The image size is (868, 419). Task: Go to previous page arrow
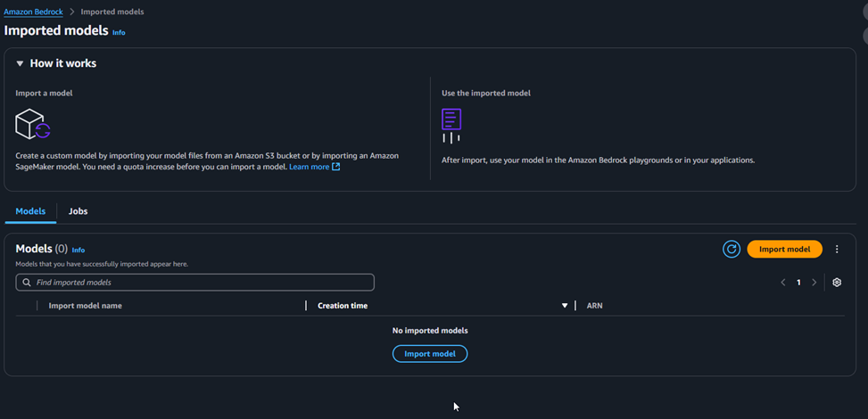point(782,283)
